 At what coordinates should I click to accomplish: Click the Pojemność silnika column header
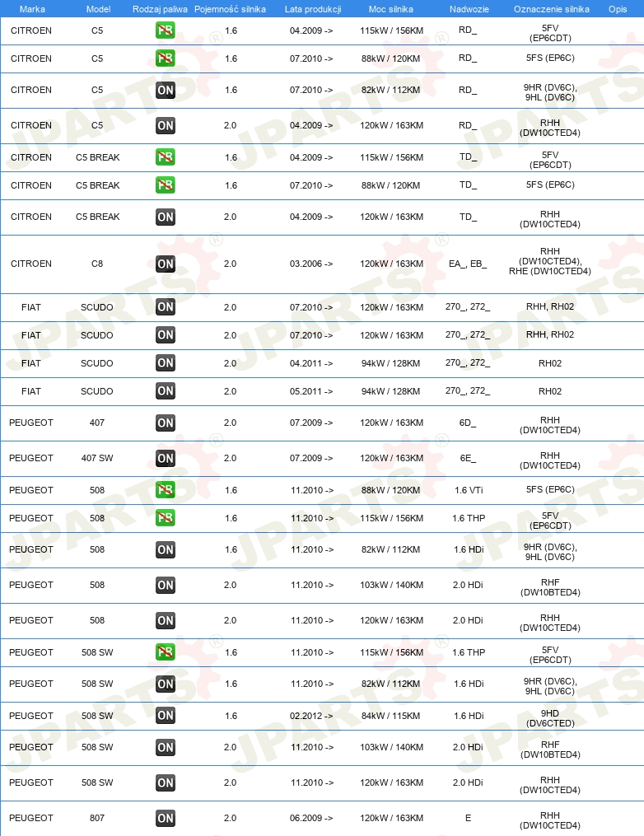point(230,9)
